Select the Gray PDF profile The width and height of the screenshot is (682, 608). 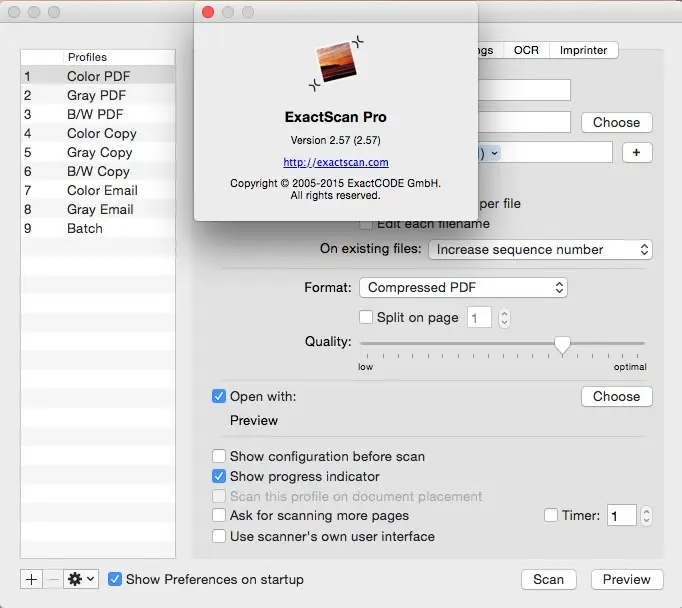coord(98,95)
